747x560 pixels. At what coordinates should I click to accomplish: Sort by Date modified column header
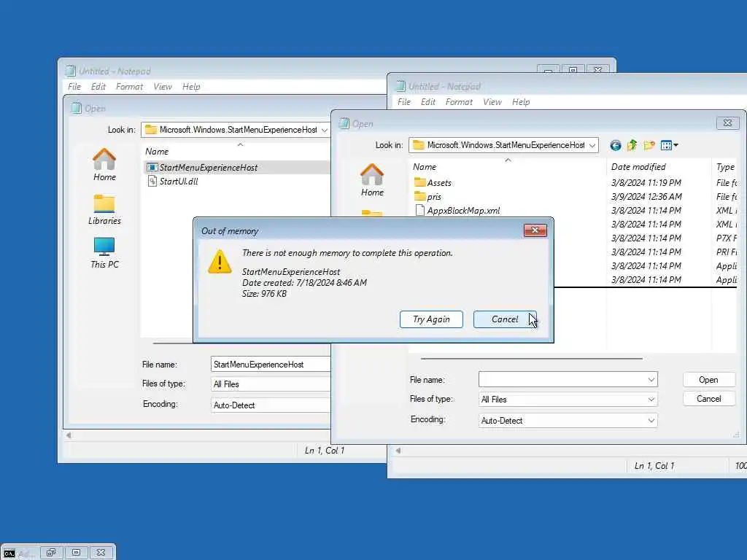coord(659,167)
